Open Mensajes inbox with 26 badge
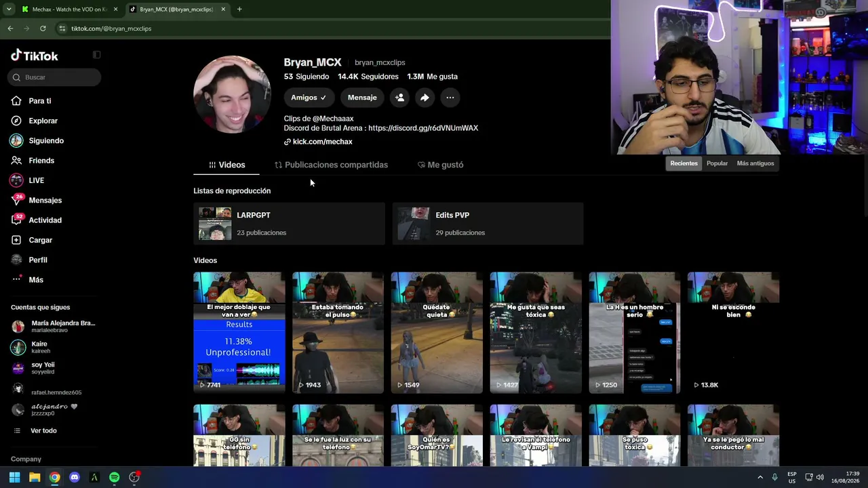This screenshot has width=868, height=488. click(x=45, y=200)
